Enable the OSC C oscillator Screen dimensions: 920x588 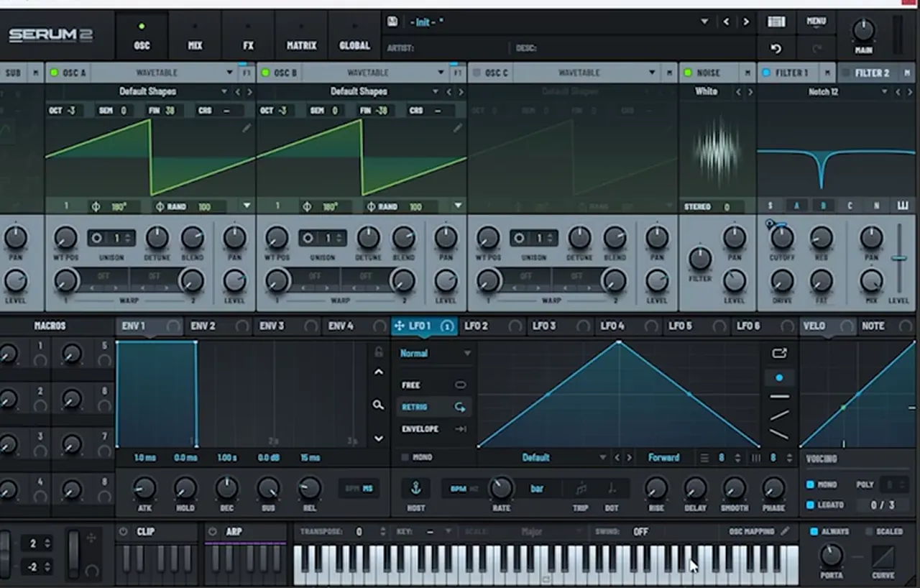pos(477,73)
